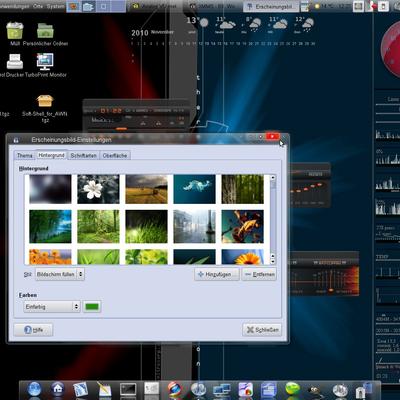This screenshot has width=400, height=400.
Task: Switch to the Thema tab
Action: point(25,156)
